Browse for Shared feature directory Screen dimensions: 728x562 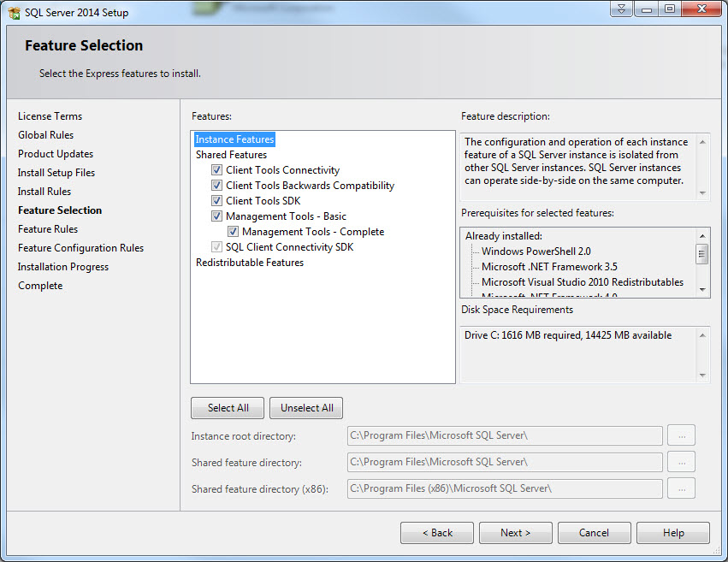click(682, 462)
